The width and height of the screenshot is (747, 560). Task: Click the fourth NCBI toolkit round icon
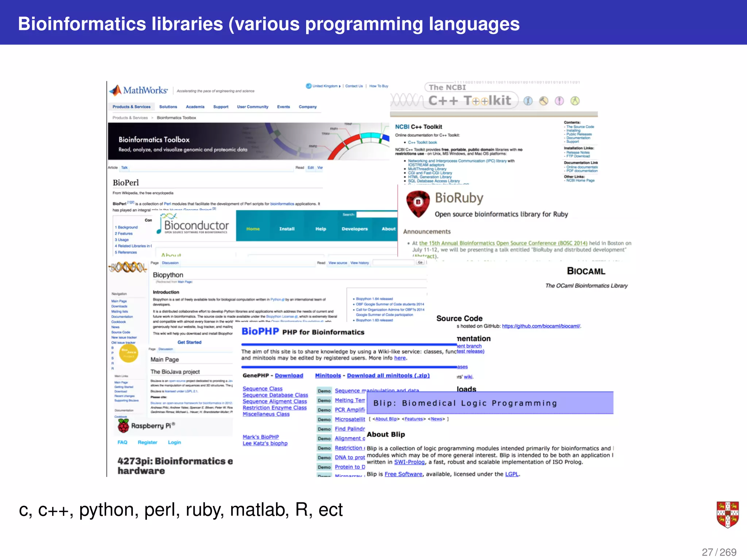point(575,101)
